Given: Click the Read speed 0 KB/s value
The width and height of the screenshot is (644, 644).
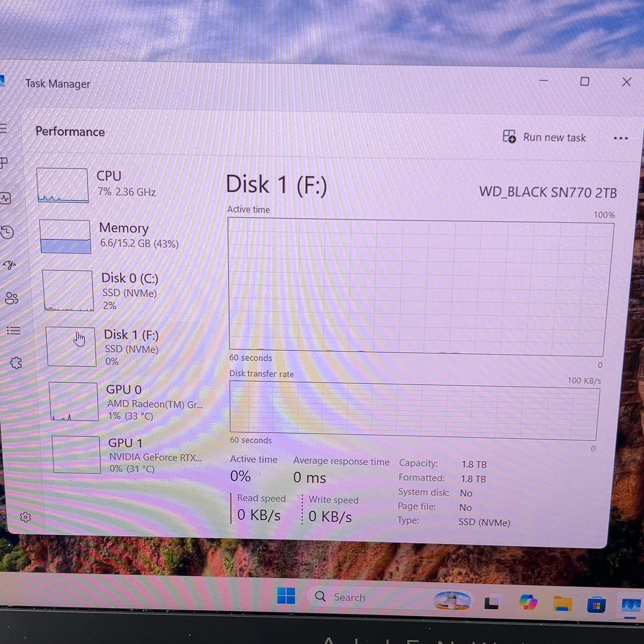Looking at the screenshot, I should coord(259,515).
